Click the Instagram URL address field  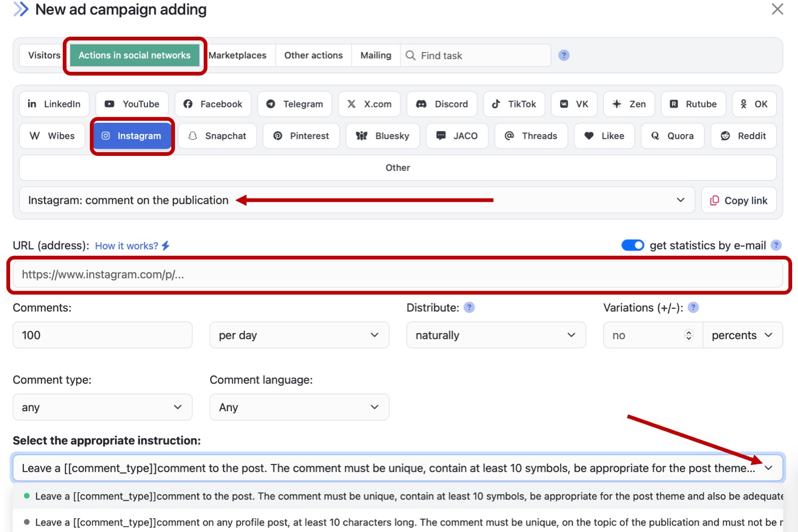point(398,275)
